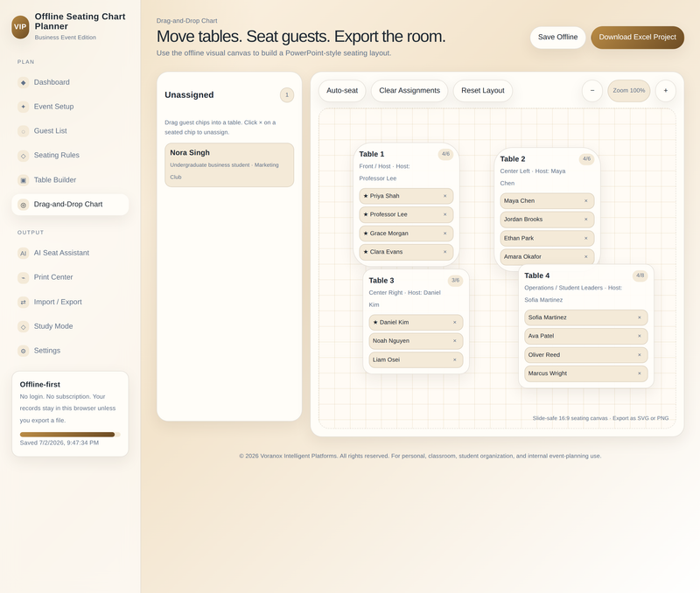Navigate to Seating Rules
This screenshot has width=700, height=593.
70,156
